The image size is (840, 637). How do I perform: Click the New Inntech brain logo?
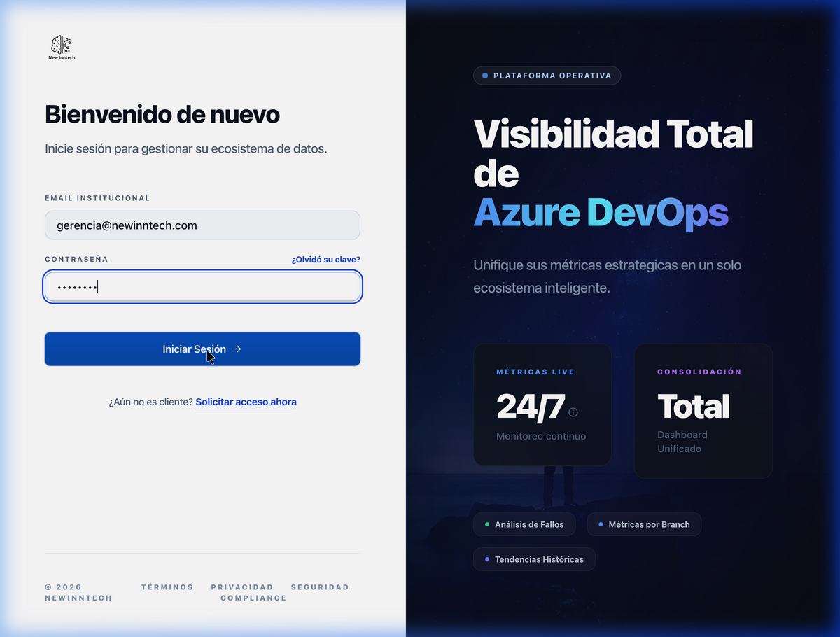(x=62, y=46)
